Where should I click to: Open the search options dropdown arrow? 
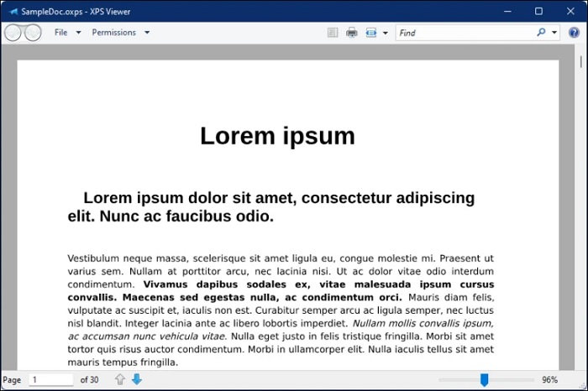pyautogui.click(x=554, y=33)
